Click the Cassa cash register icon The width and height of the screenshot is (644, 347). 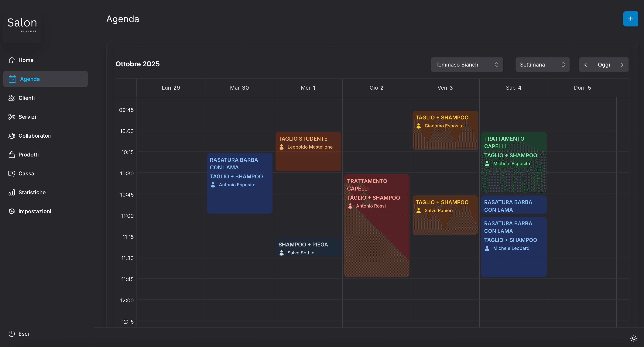click(12, 173)
